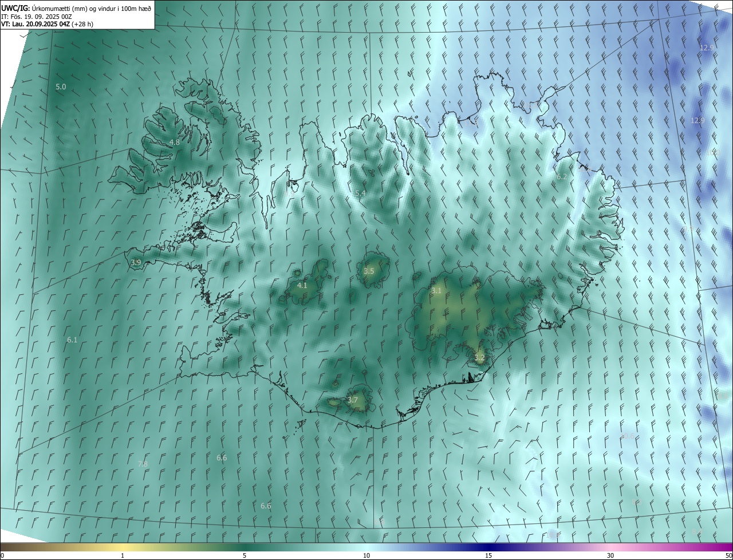Click the 3.2 label near the southeast coast
Viewport: 733px width, 560px height.
(x=479, y=358)
